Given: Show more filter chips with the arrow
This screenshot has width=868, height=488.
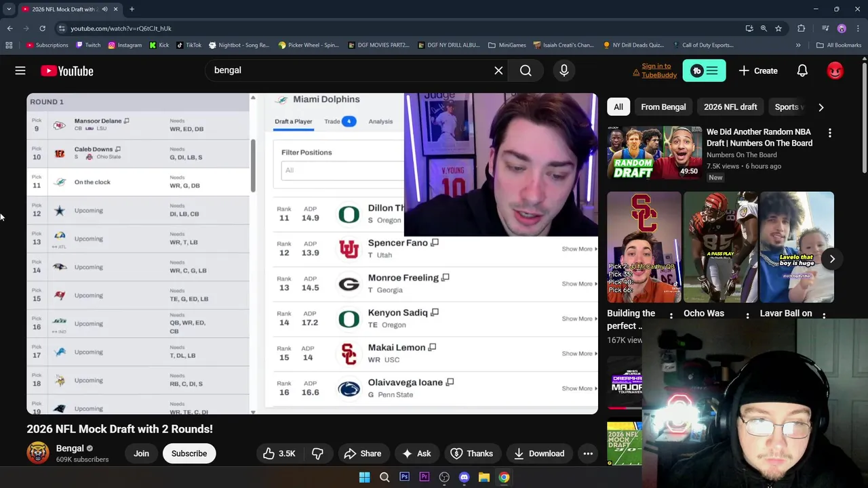Looking at the screenshot, I should [x=821, y=107].
